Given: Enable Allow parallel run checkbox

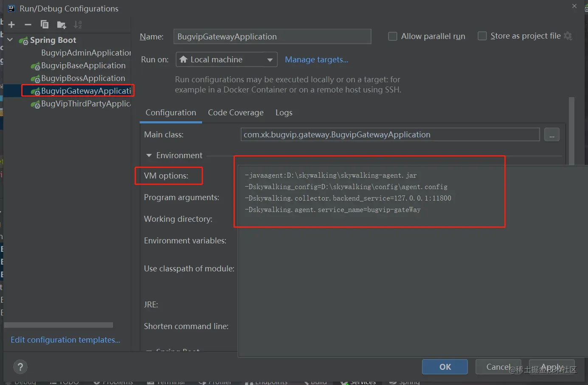Looking at the screenshot, I should (393, 36).
